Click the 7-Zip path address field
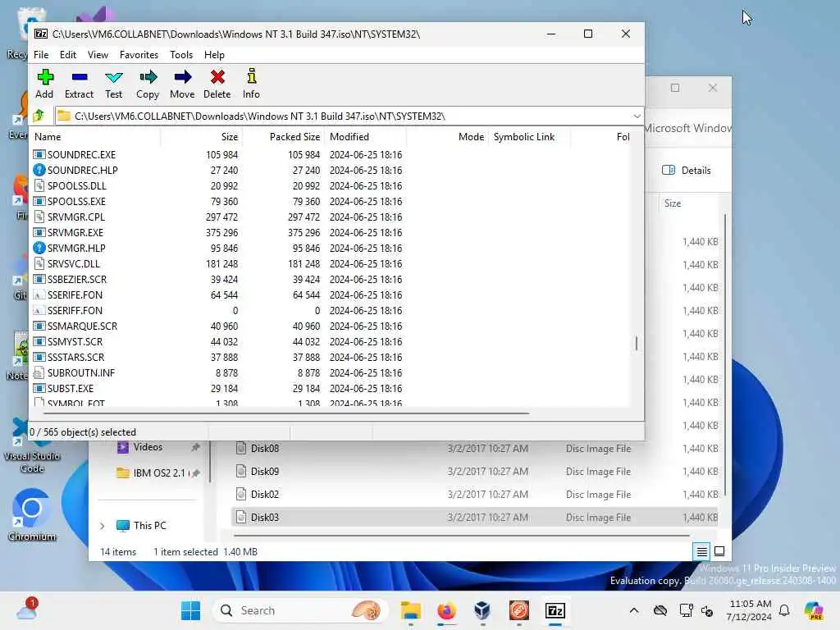Screen dimensions: 840x630 pyautogui.click(x=343, y=116)
